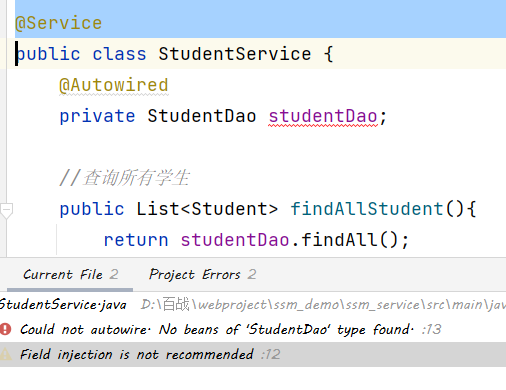Click the Chinese comment line above findAllStudent

pos(125,178)
